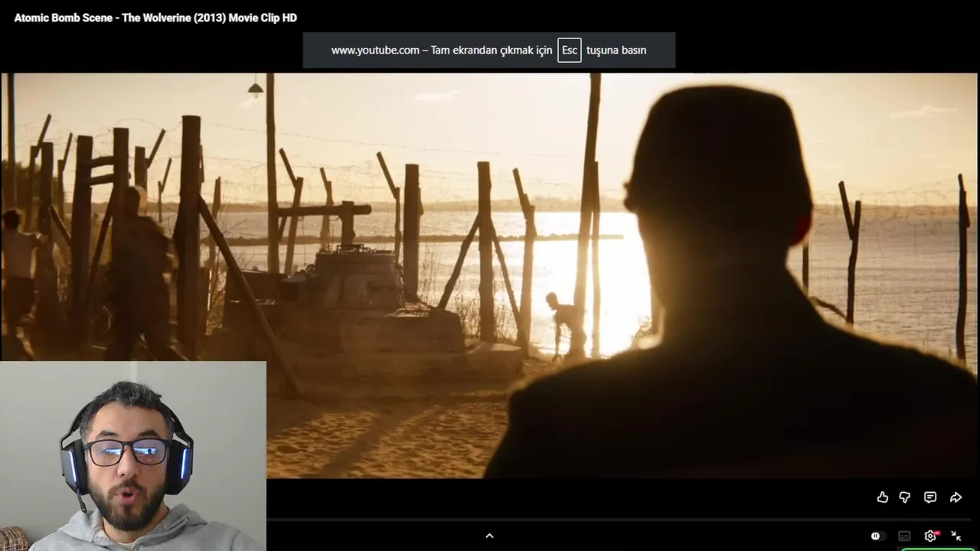
Task: Exit full screen mode icon
Action: [x=955, y=536]
